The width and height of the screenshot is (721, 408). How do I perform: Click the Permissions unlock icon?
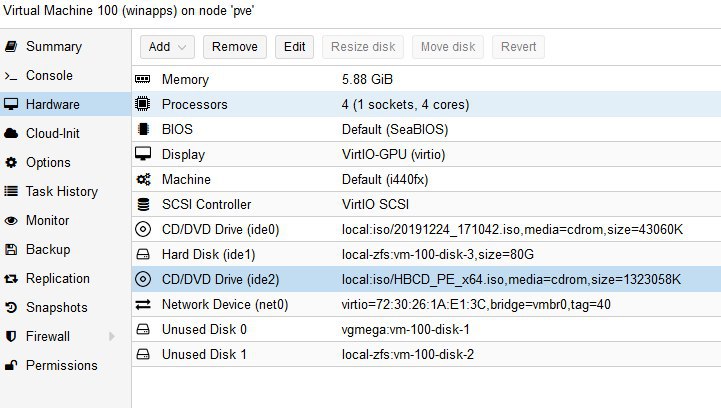click(11, 365)
